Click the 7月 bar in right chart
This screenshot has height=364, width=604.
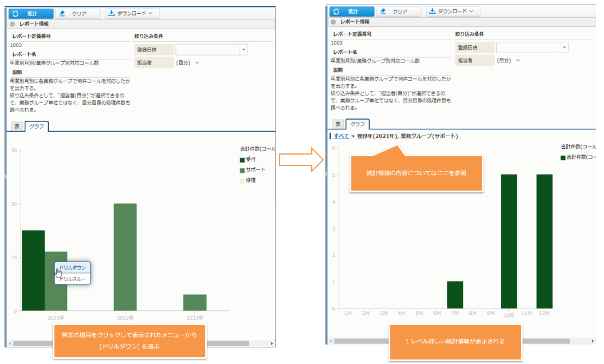(x=454, y=295)
